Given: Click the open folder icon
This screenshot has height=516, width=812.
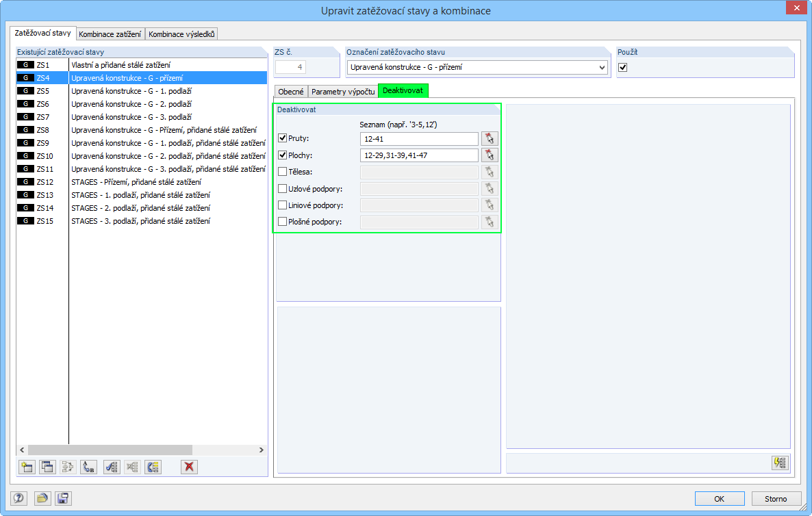Looking at the screenshot, I should coord(42,498).
